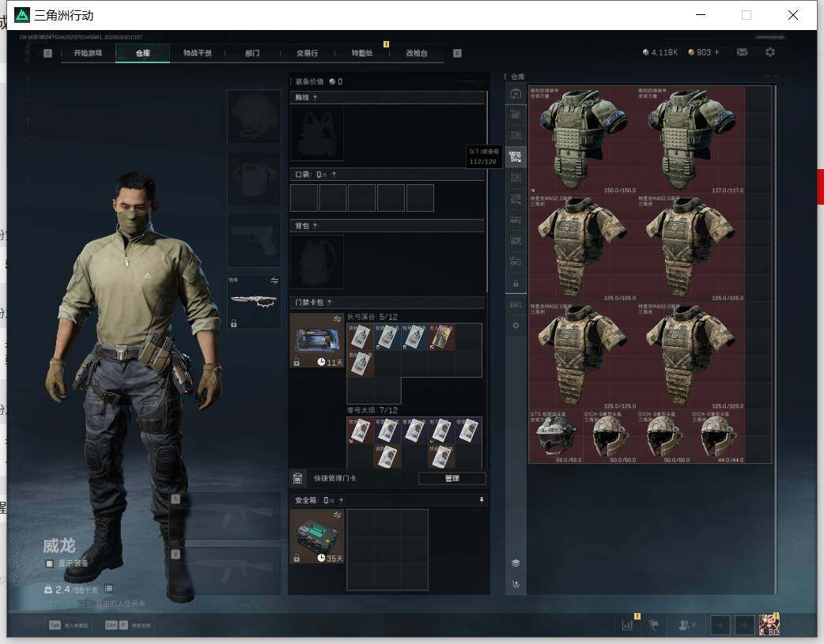Click the right arrow after 改枪台 tab
Image resolution: width=824 pixels, height=644 pixels.
click(x=457, y=53)
